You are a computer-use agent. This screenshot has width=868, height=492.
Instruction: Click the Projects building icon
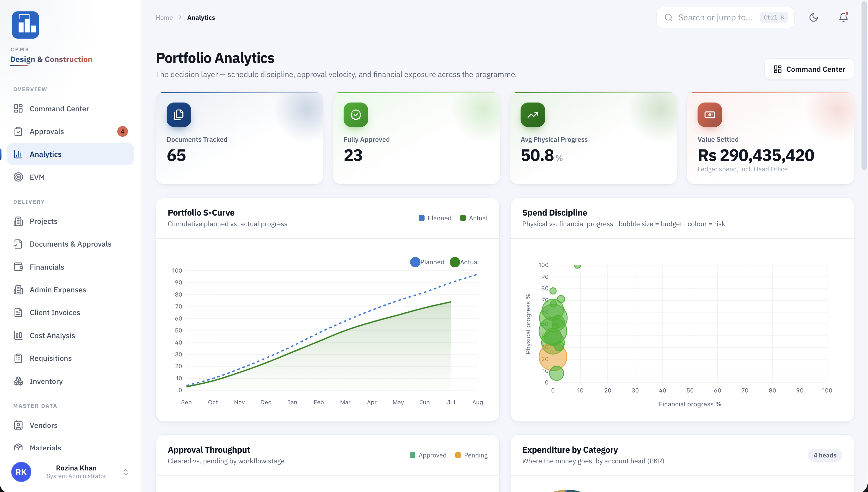tap(18, 221)
